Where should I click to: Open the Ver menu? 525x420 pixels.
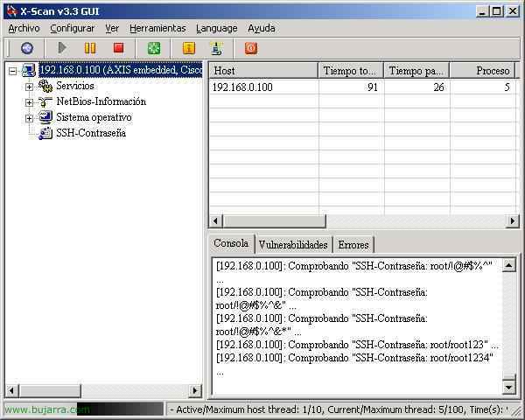point(112,29)
